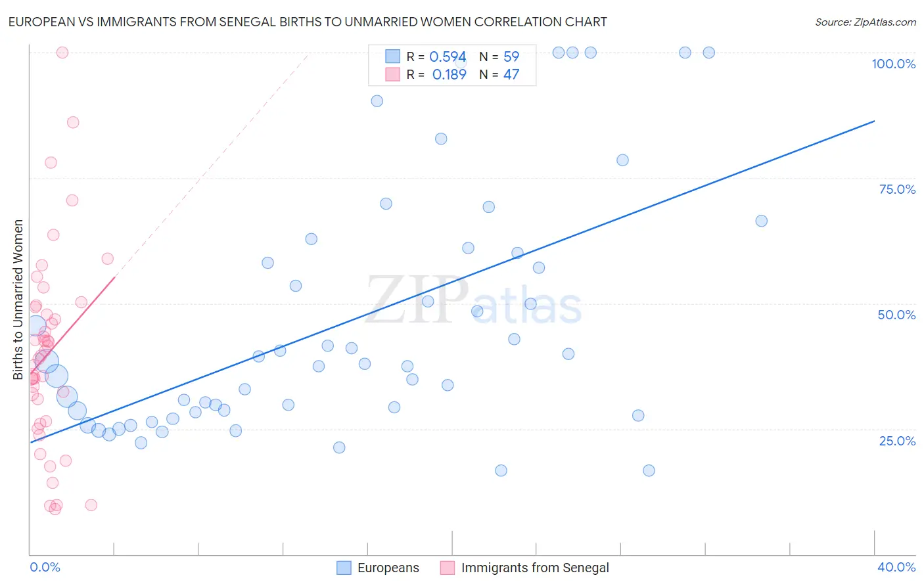
Task: Click the Immigrants from Senegal legend label
Action: (535, 568)
